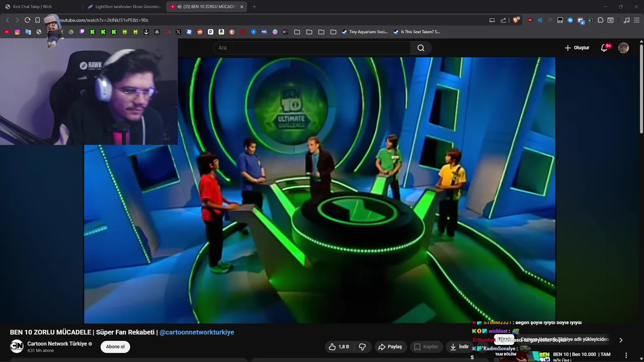644x362 pixels.
Task: Click the streamer webcam overlay
Action: pyautogui.click(x=89, y=92)
